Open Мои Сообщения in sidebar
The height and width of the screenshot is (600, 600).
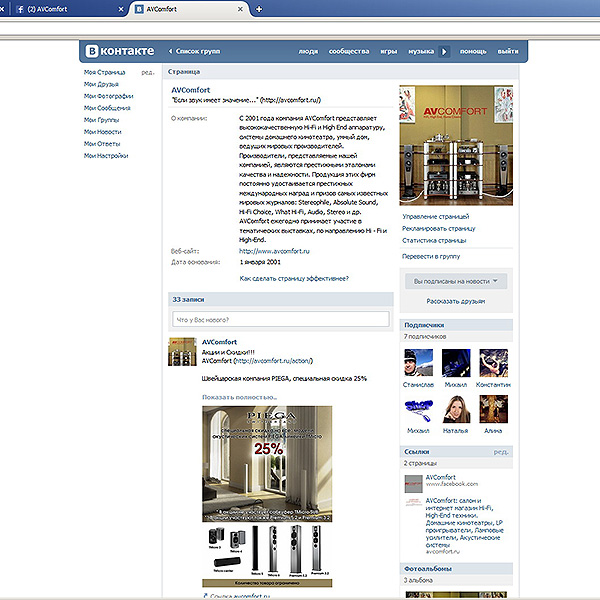coord(107,108)
